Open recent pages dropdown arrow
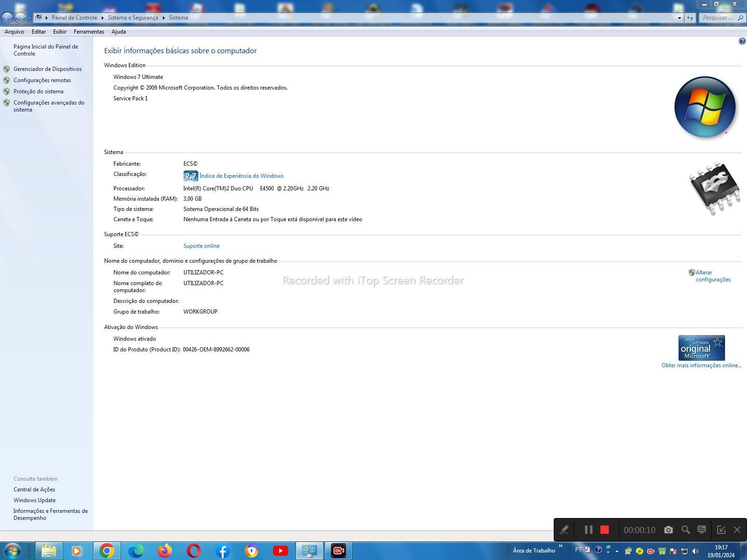Screen dimensions: 747x560 [29, 18]
